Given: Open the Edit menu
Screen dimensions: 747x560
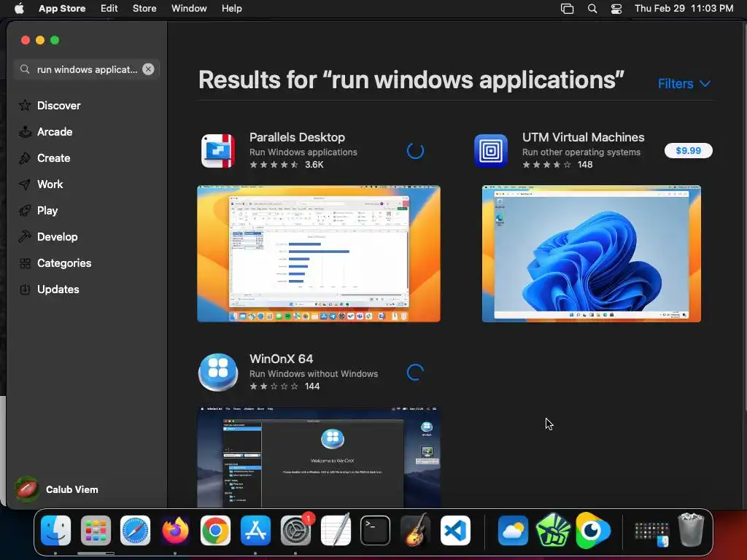Looking at the screenshot, I should 109,9.
